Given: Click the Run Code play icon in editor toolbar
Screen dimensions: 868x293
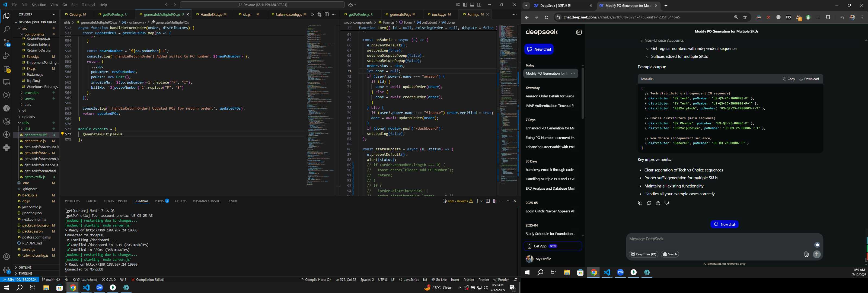Looking at the screenshot, I should 312,14.
